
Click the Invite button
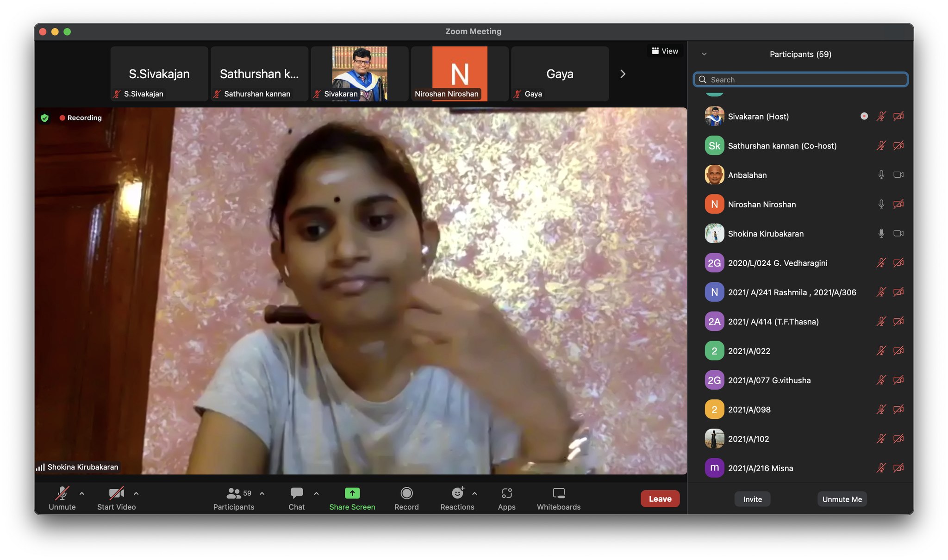pyautogui.click(x=753, y=499)
